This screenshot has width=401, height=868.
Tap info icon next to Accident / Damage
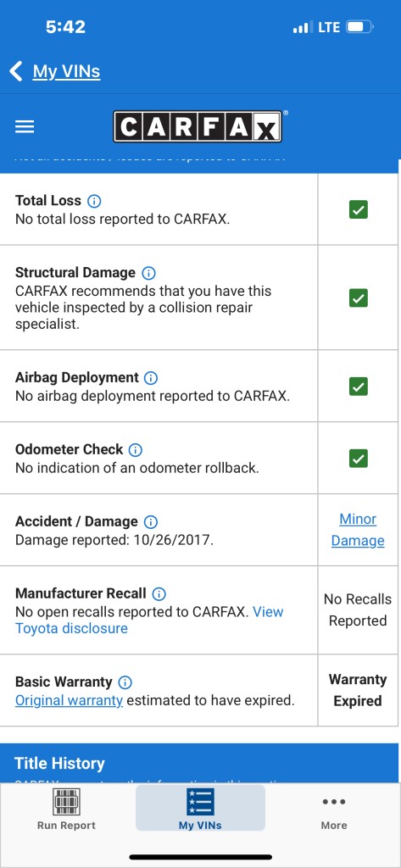click(151, 521)
